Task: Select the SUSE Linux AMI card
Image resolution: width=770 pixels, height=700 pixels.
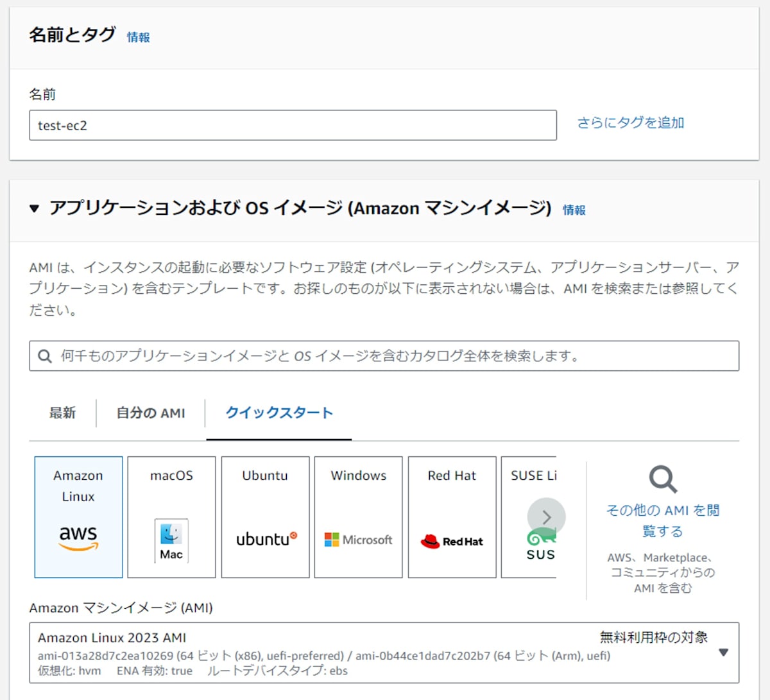Action: point(529,517)
